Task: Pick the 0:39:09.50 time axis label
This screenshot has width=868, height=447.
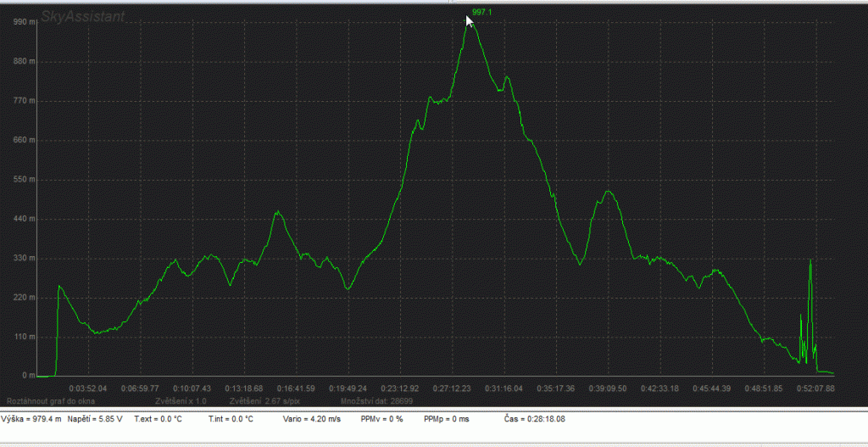Action: [x=609, y=388]
